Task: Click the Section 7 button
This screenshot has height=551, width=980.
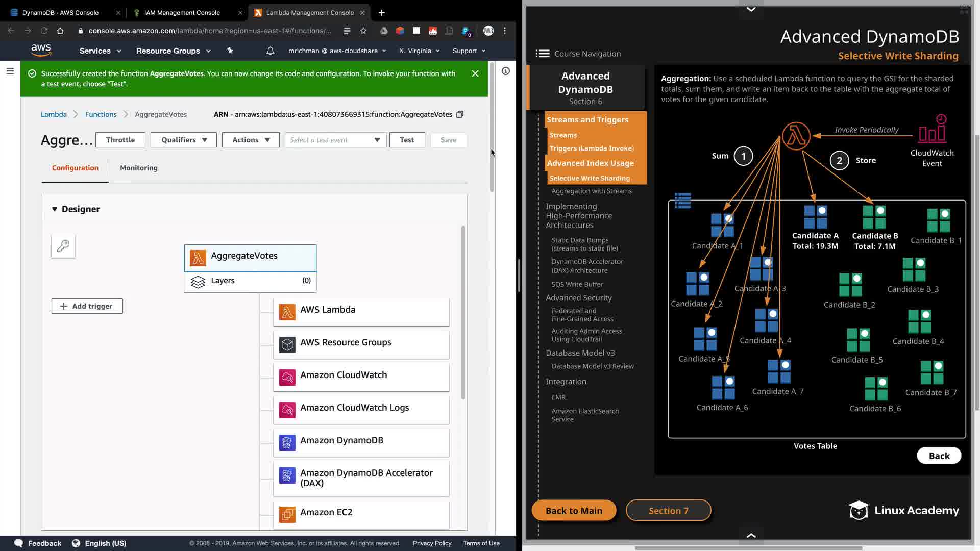Action: (x=668, y=511)
